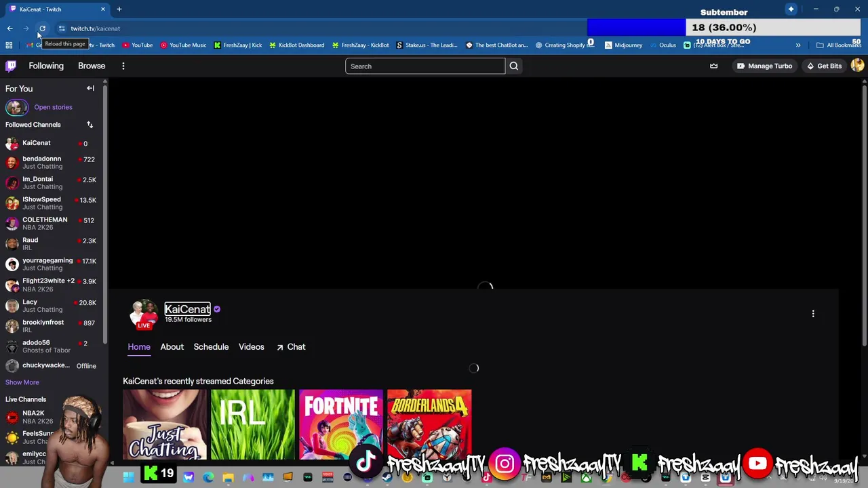Expand Show More followed channels
The width and height of the screenshot is (868, 488).
(x=22, y=382)
